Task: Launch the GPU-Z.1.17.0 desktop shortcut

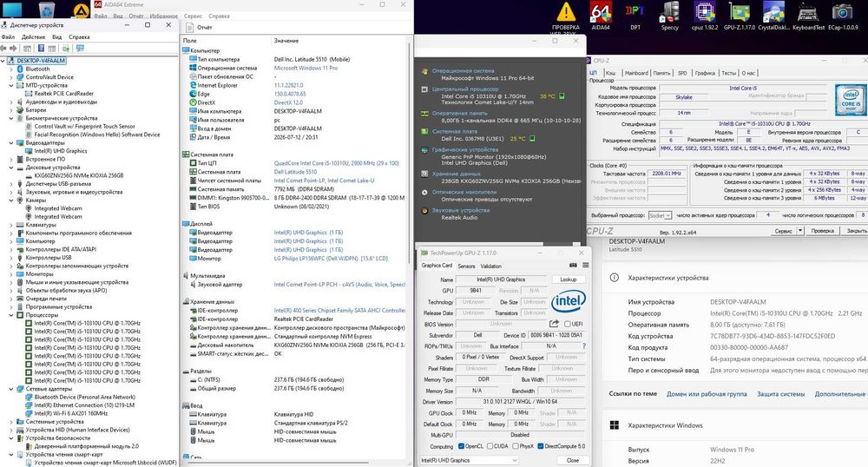Action: [739, 16]
